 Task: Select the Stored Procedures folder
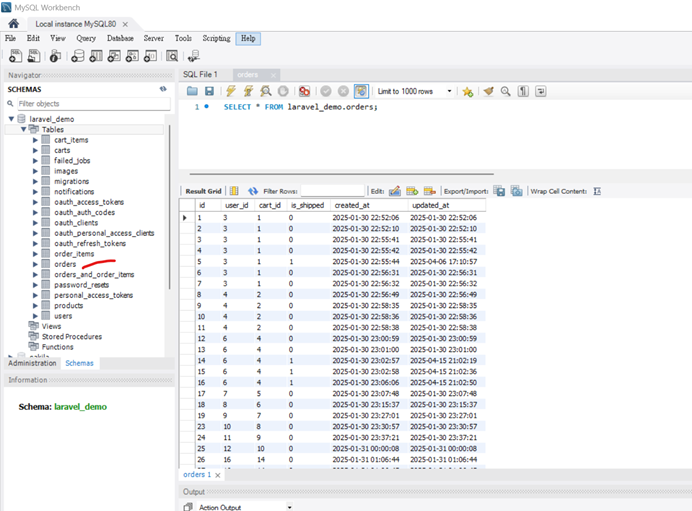[x=71, y=337]
